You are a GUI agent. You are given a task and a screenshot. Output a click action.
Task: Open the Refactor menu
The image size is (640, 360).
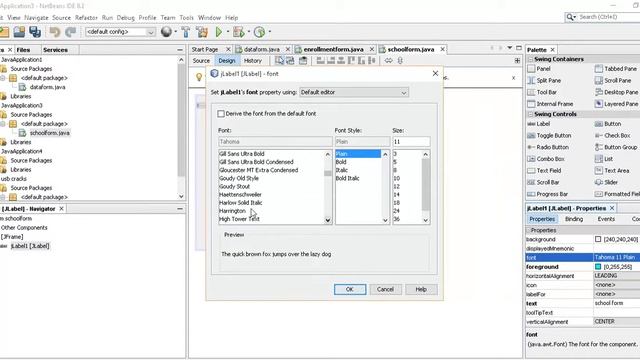coord(86,18)
